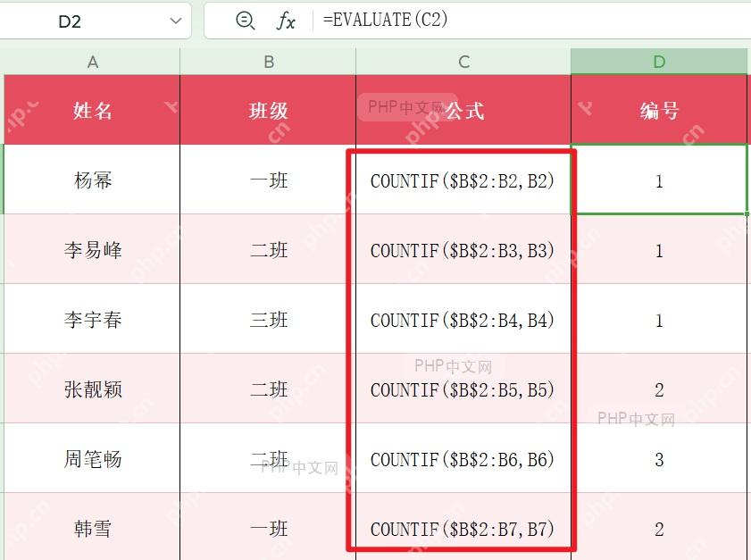The image size is (751, 560).
Task: Select 编号 value 3 in 周笔畅 row
Action: pyautogui.click(x=659, y=459)
